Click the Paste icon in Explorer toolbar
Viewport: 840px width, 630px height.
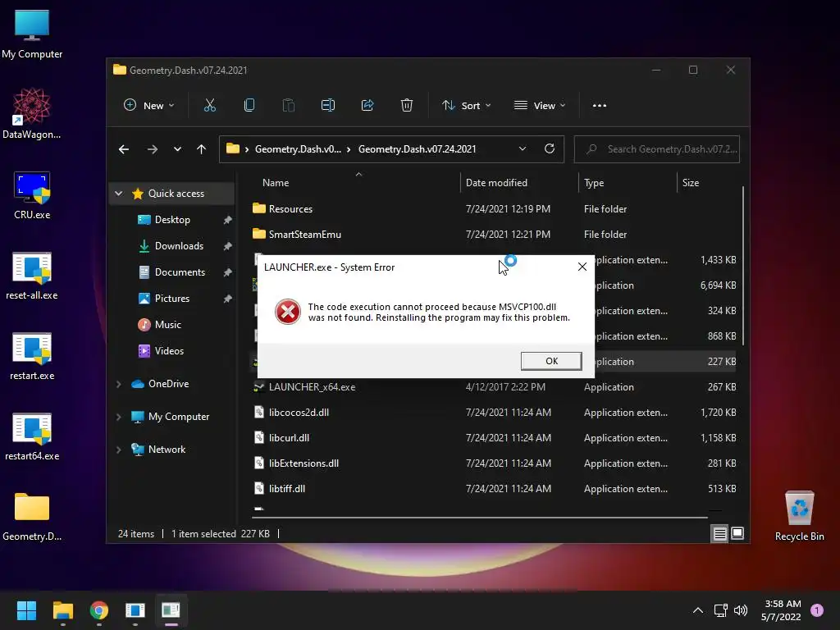click(x=289, y=106)
